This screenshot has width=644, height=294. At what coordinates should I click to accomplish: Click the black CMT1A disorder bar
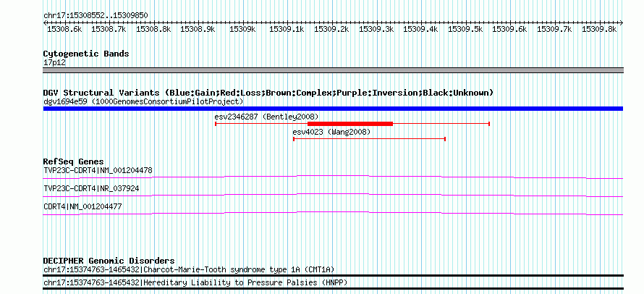333,276
